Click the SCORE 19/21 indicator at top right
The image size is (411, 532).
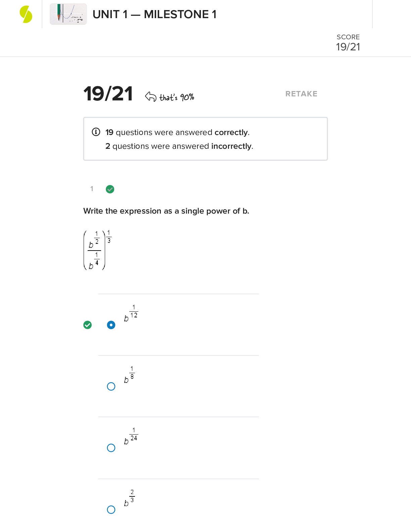click(x=348, y=43)
